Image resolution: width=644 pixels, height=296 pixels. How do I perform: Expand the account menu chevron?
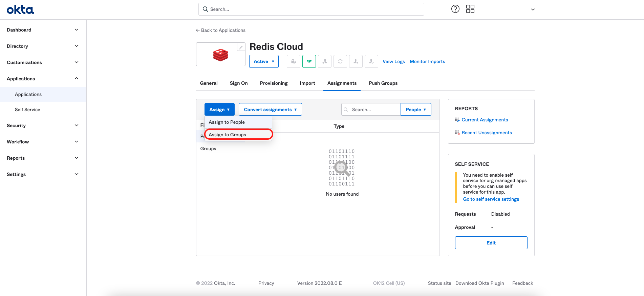coord(533,9)
